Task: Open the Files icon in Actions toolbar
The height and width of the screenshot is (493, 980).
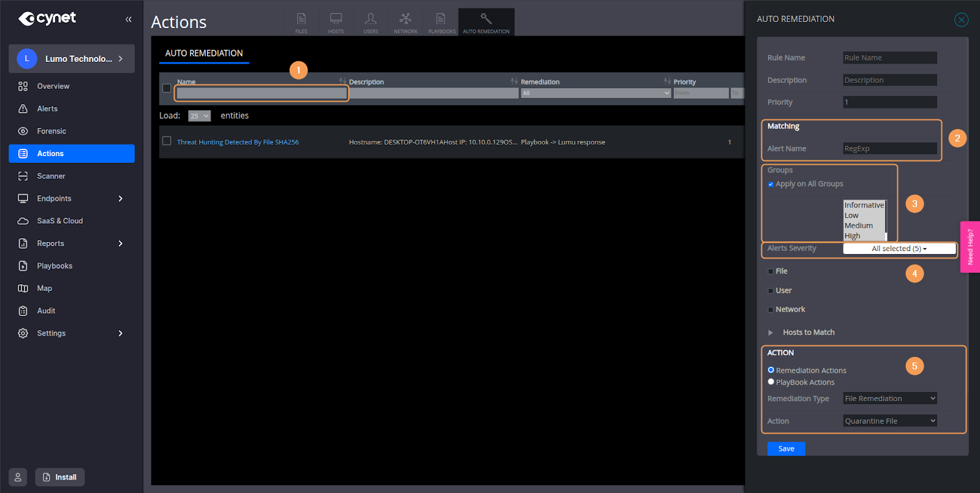Action: tap(301, 22)
